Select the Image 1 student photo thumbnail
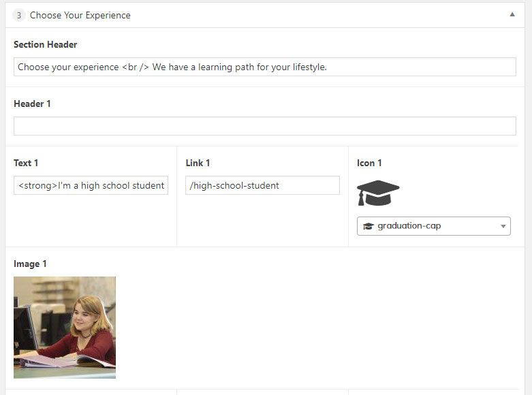The image size is (532, 395). [65, 328]
